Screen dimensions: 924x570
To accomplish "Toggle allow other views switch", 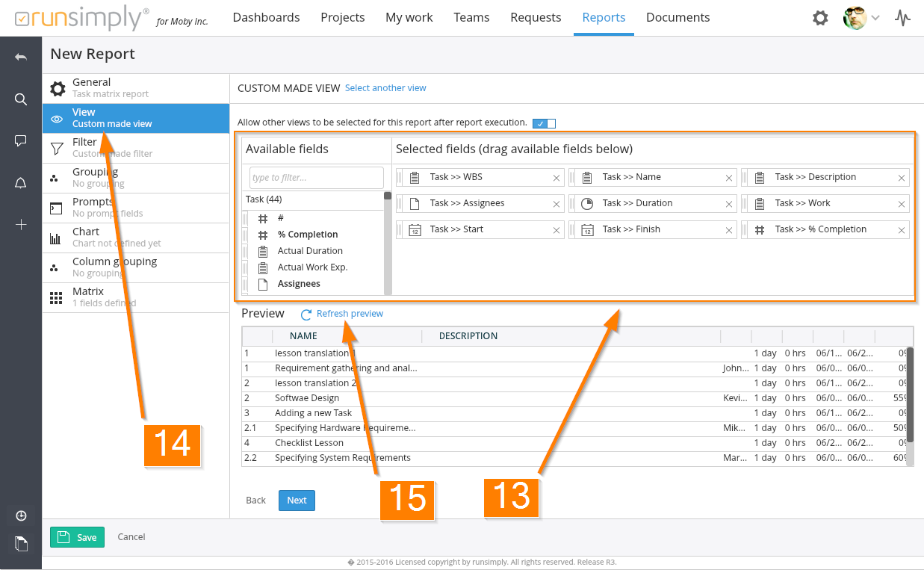I will click(x=544, y=123).
